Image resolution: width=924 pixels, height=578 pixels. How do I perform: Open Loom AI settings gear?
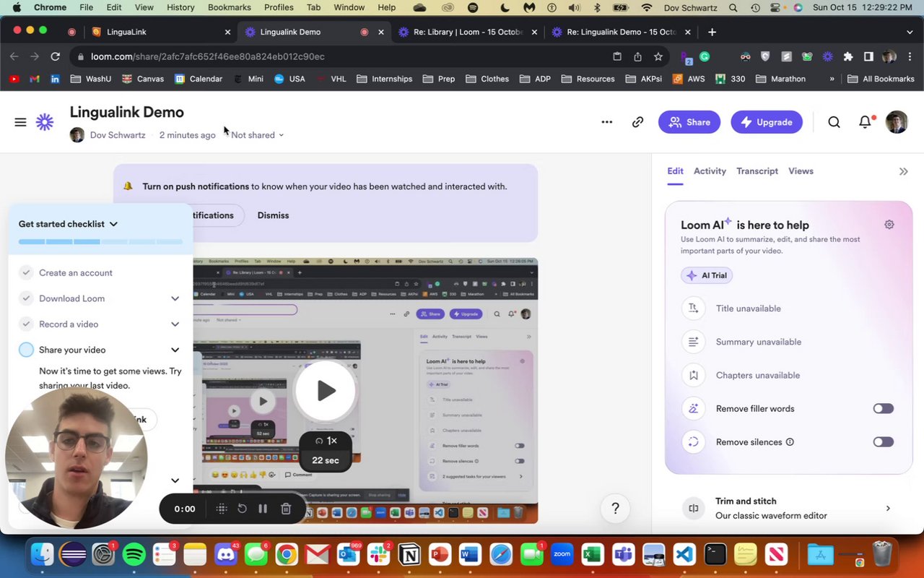tap(889, 225)
